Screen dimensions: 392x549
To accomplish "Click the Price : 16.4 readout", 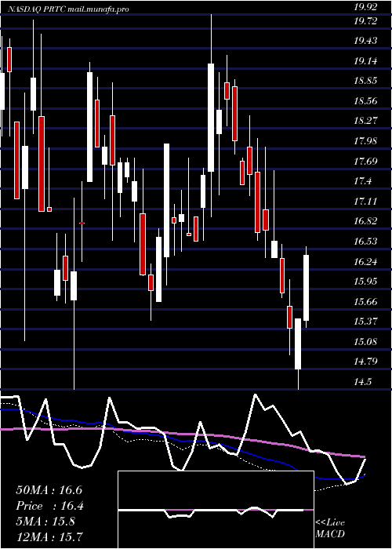I will coord(49,506).
